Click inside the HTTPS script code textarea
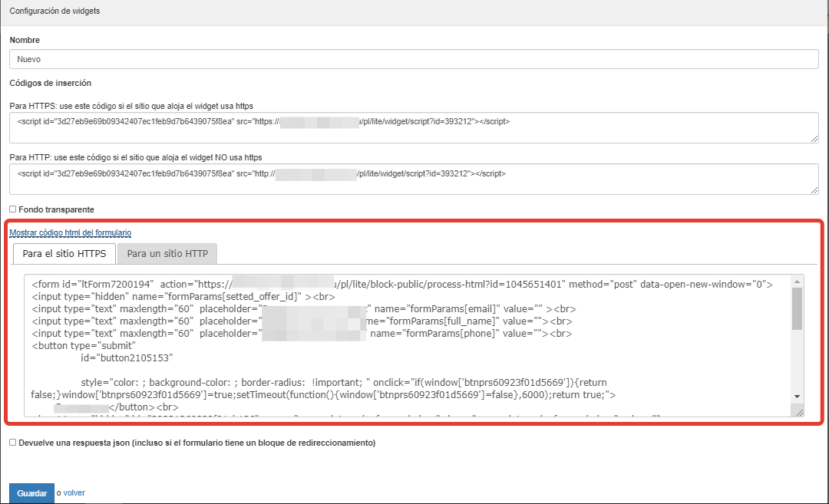The width and height of the screenshot is (829, 504). click(x=414, y=128)
